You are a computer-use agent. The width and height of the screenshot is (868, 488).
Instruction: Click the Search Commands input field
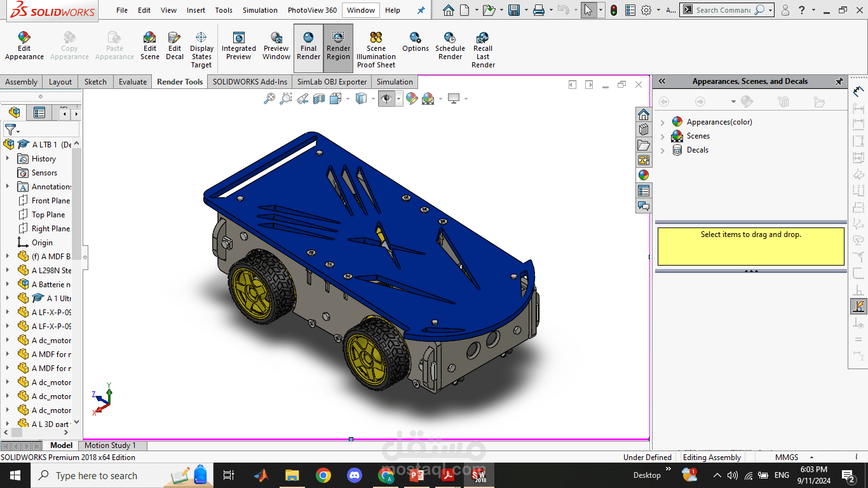click(x=722, y=10)
